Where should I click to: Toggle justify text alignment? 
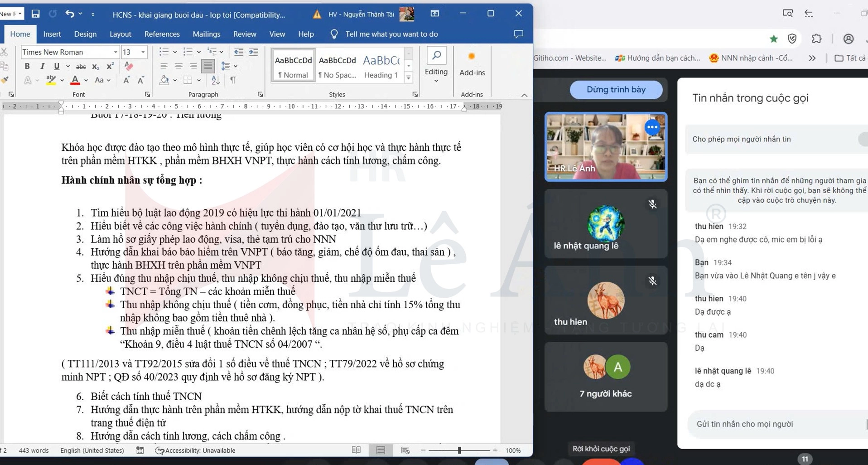208,66
